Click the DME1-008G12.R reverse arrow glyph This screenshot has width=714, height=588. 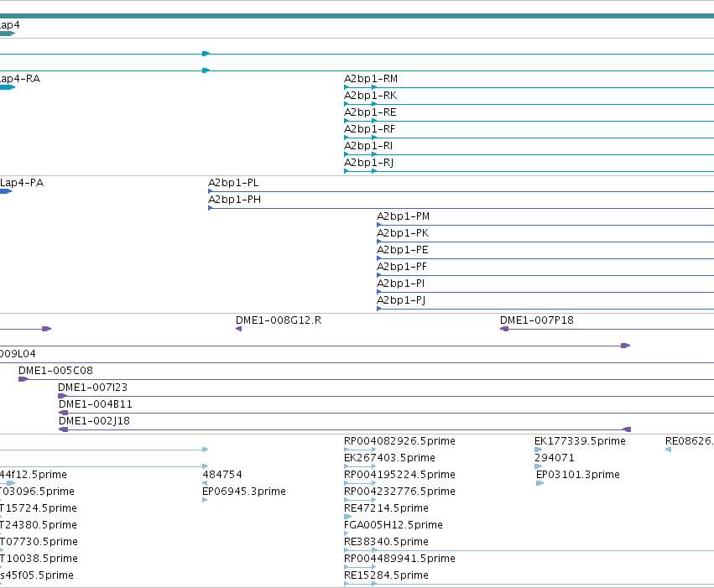tap(238, 329)
